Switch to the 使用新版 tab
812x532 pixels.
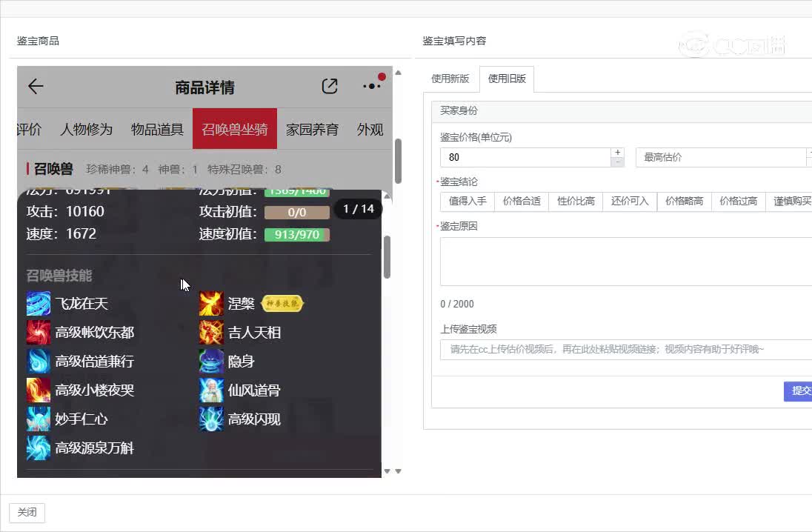[450, 79]
